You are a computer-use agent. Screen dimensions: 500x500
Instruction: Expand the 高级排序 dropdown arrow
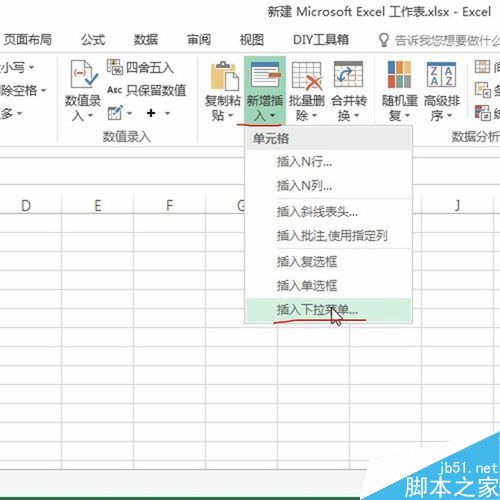[449, 116]
